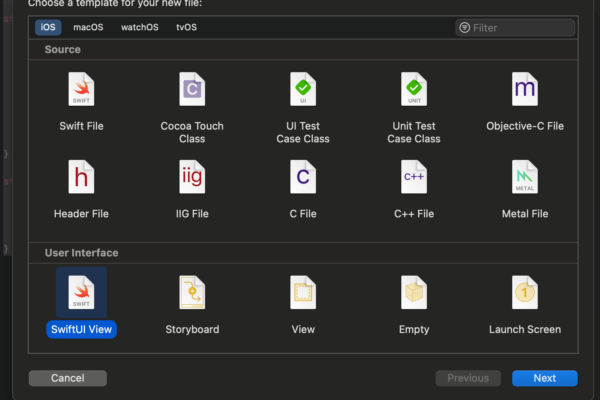Screen dimensions: 600x400
Task: Choose the Objective-C File template
Action: 525,91
